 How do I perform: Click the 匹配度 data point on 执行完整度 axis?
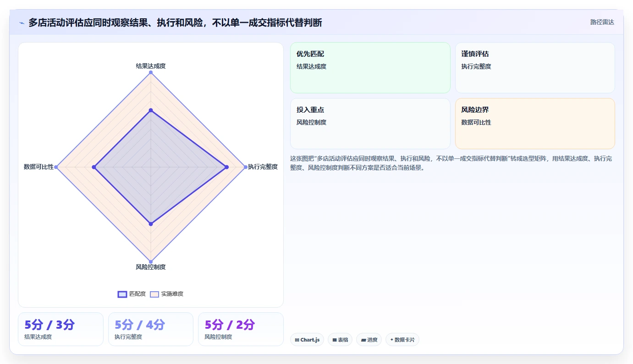tap(226, 167)
